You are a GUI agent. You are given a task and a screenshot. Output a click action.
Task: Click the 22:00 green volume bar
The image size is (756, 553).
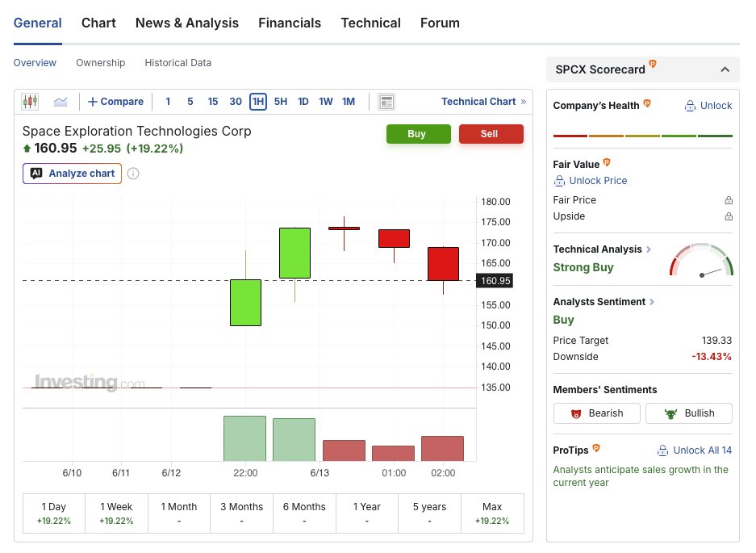[245, 438]
